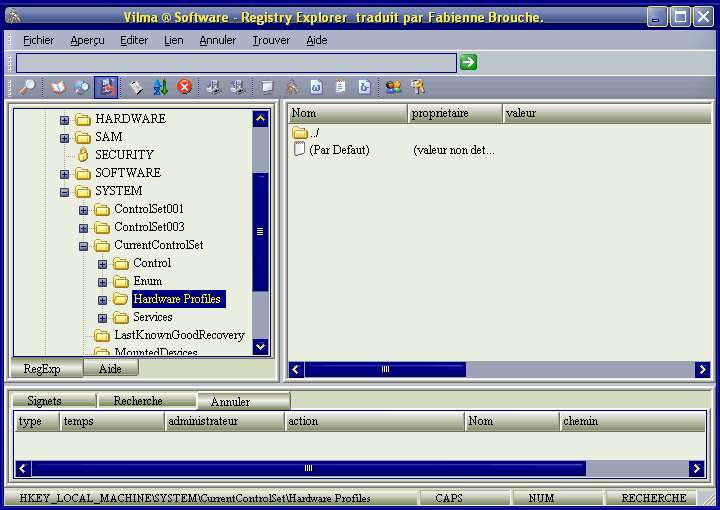Click the chemin column header
The height and width of the screenshot is (510, 720).
click(632, 421)
